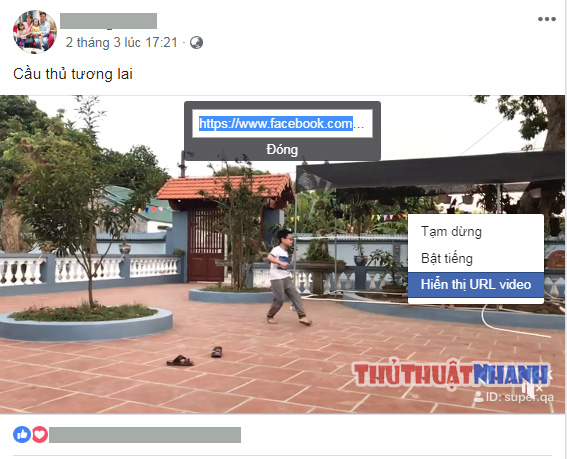Open the poster's family profile picture
The width and height of the screenshot is (567, 459).
click(x=35, y=32)
